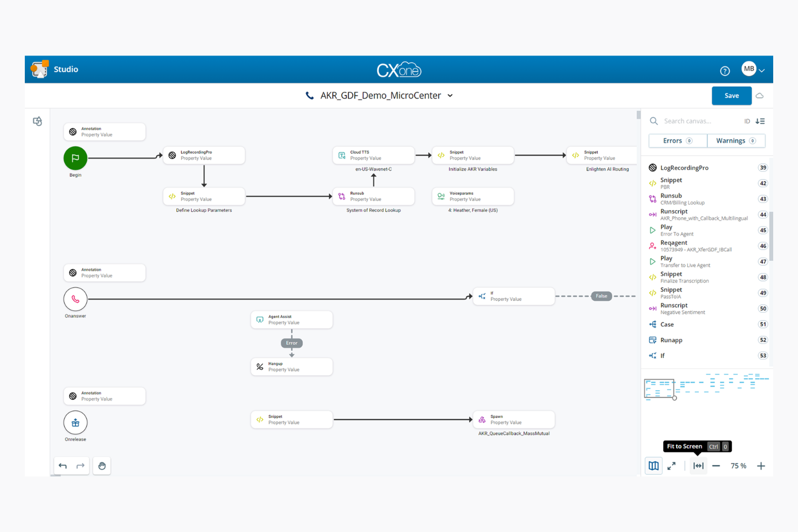Select the Onanswer phone event icon
Viewport: 798px width, 532px height.
click(x=75, y=299)
